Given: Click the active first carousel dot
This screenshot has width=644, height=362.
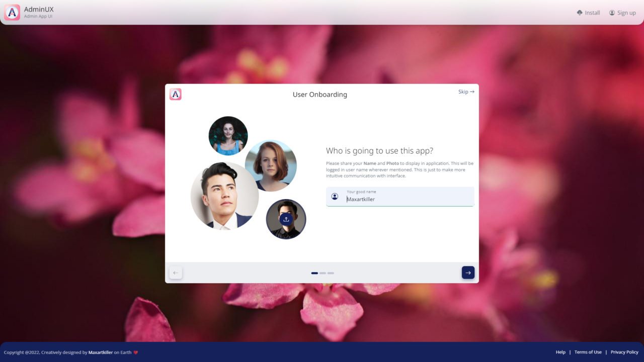Looking at the screenshot, I should click(314, 273).
